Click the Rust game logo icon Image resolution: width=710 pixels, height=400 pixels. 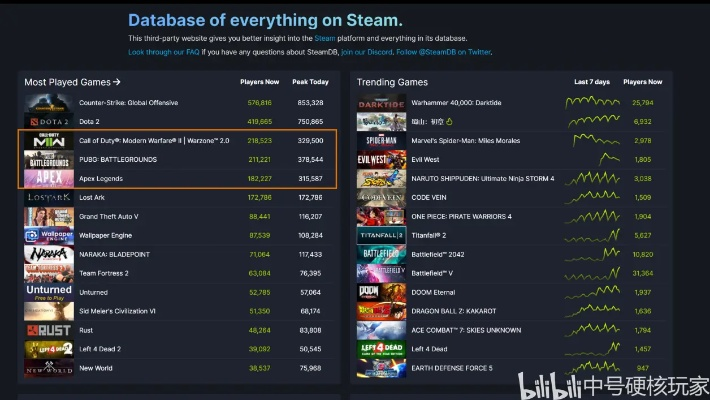click(x=48, y=330)
